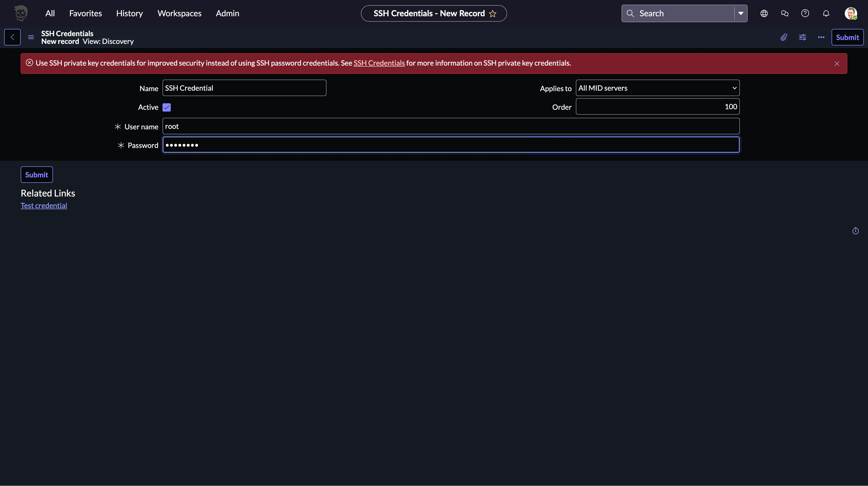Click the "SSH Credentials" form header title

(67, 33)
